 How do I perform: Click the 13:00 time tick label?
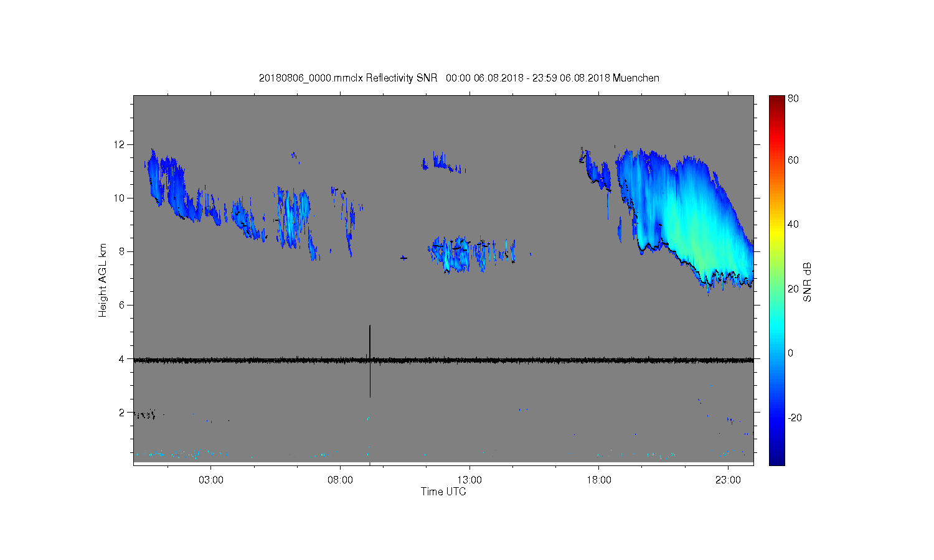tap(469, 480)
